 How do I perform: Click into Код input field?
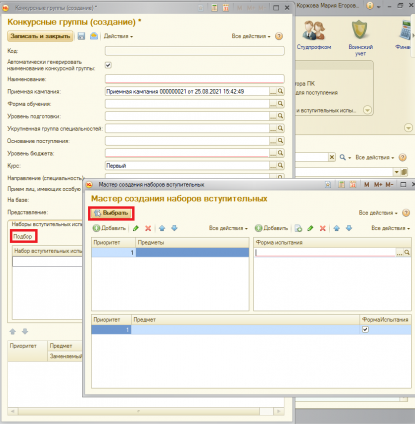click(195, 51)
